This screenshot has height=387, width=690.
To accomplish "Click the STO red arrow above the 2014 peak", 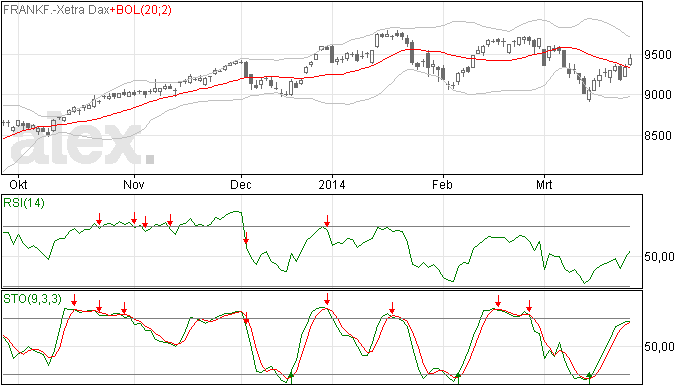I will 327,299.
